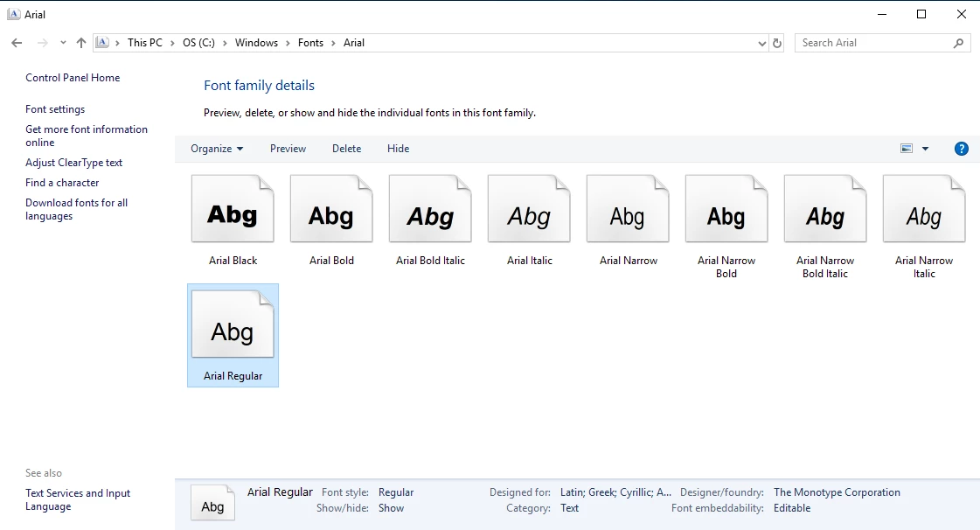Minimize the Arial window

pyautogui.click(x=882, y=14)
